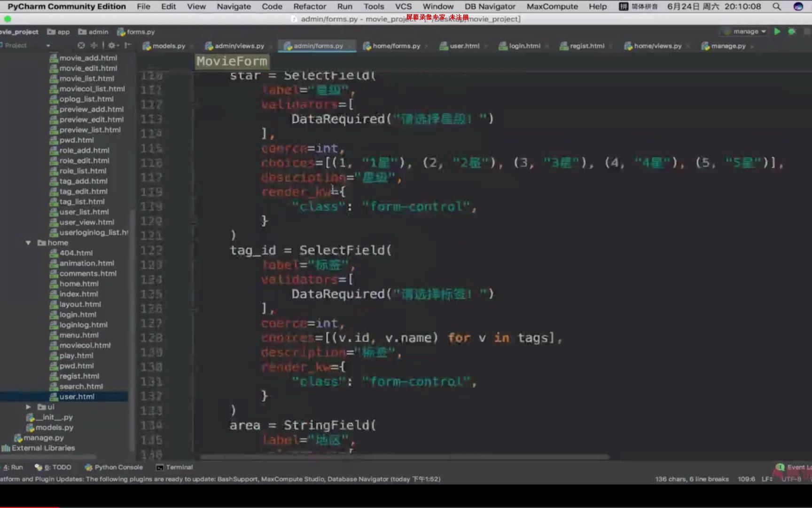Click the 'for v in tags' code line
The image size is (812, 508).
click(x=411, y=338)
